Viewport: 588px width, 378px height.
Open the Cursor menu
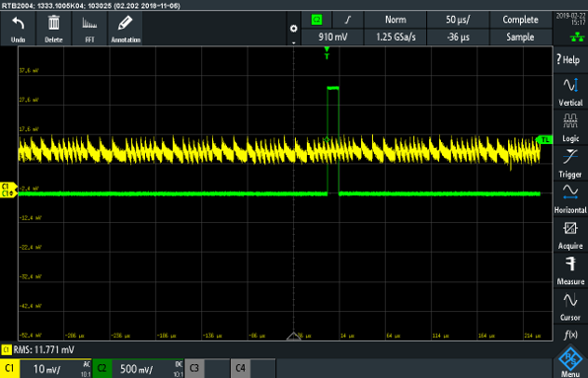click(570, 307)
